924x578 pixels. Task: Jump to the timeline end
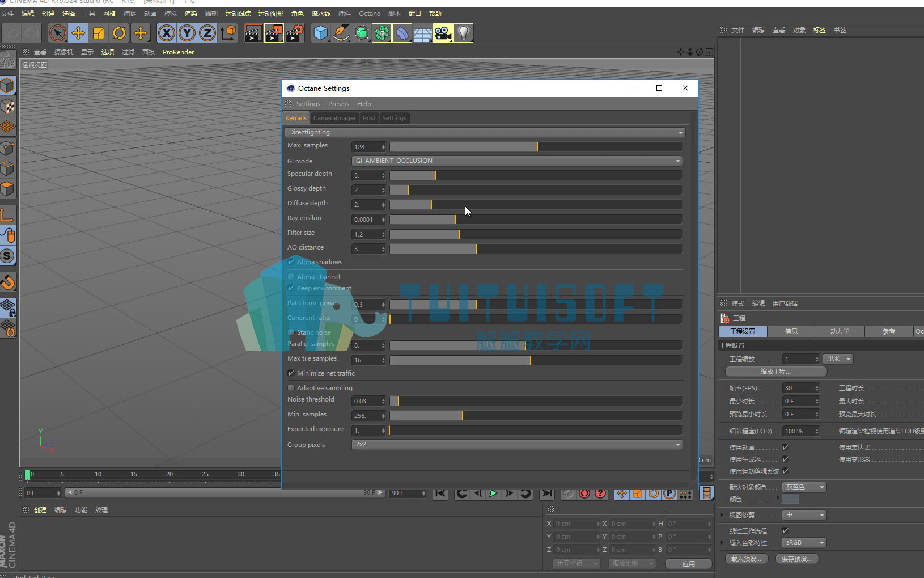tap(546, 493)
